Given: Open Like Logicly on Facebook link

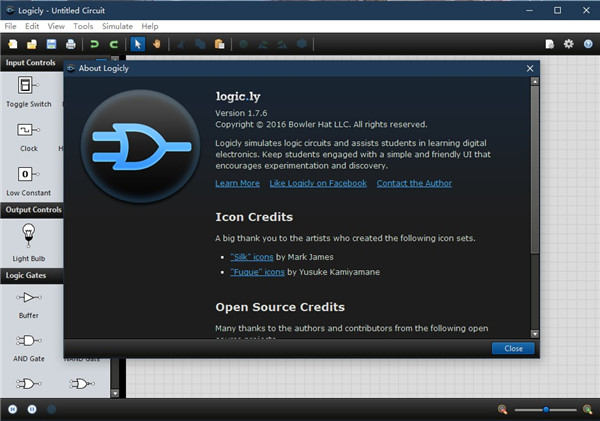Looking at the screenshot, I should (318, 183).
